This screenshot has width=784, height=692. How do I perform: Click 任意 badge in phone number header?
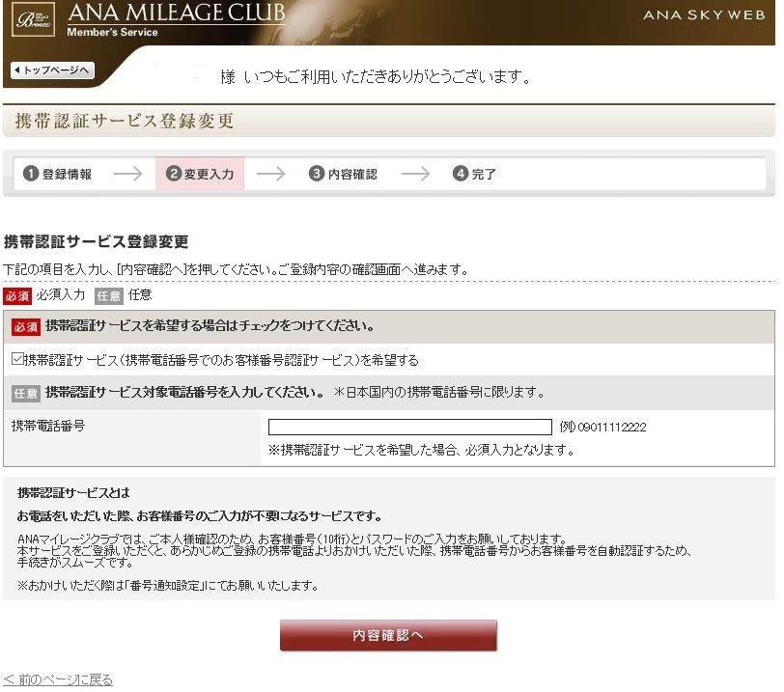[26, 393]
